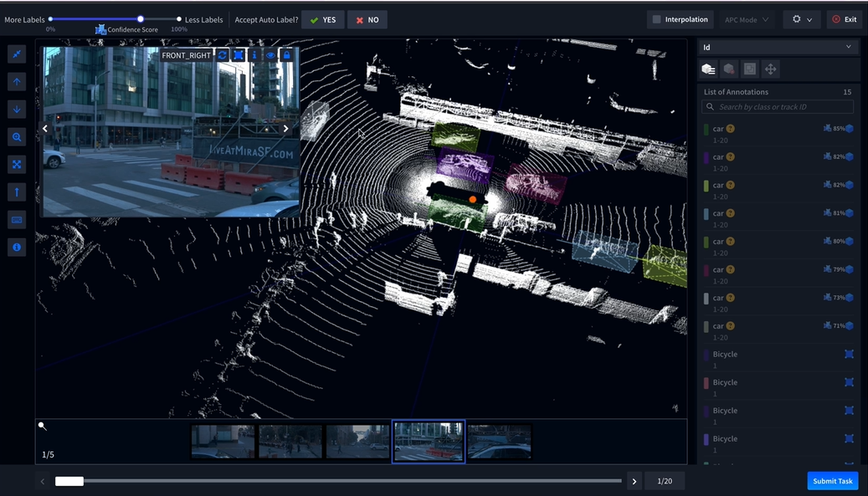The width and height of the screenshot is (868, 496).
Task: Click the question mark on the 85% car
Action: 731,129
